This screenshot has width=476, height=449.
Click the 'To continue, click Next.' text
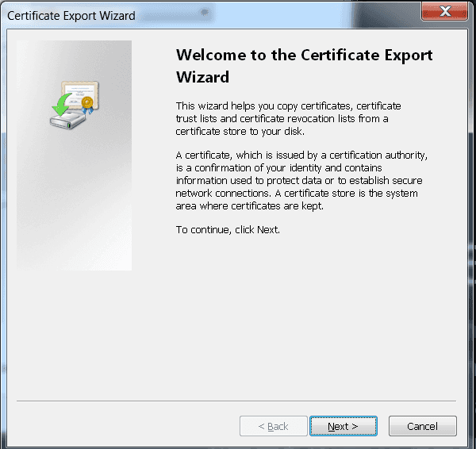pyautogui.click(x=228, y=229)
